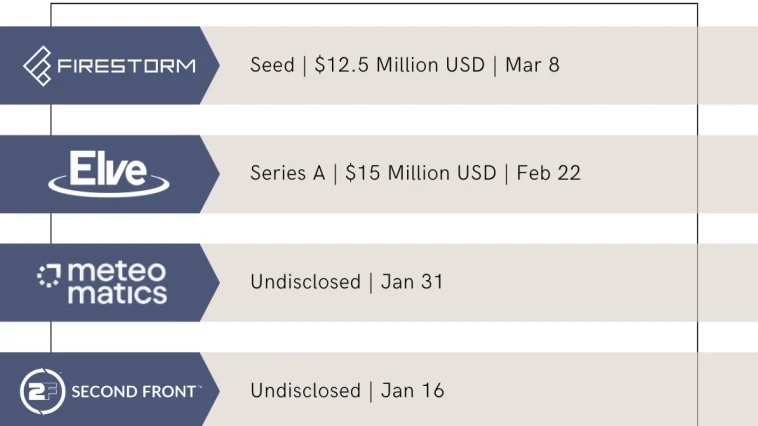The image size is (758, 426).
Task: Click the Jan 31 date text
Action: tap(412, 282)
